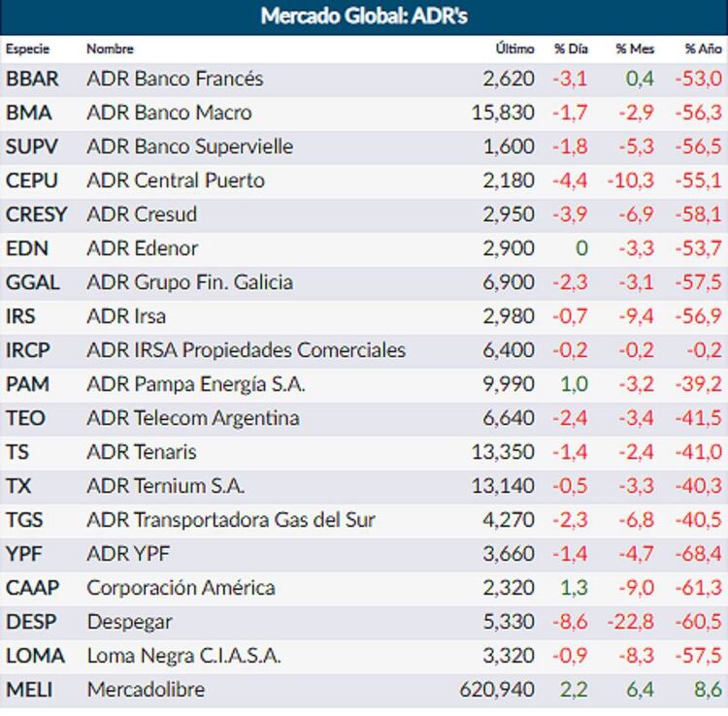Click the SUPV ticker symbol
728x716 pixels.
pyautogui.click(x=32, y=146)
